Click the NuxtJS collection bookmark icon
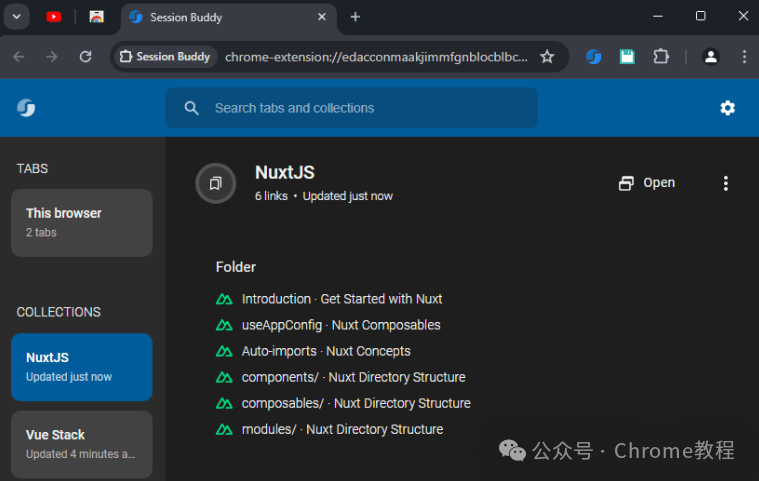The width and height of the screenshot is (759, 481). tap(215, 183)
